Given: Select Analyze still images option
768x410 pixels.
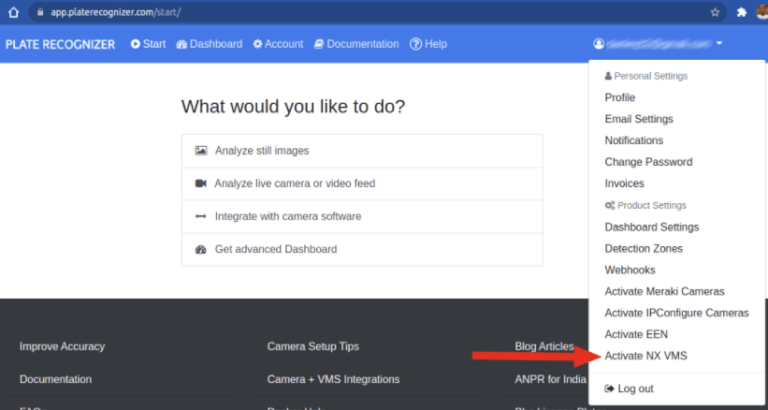Looking at the screenshot, I should pos(362,151).
